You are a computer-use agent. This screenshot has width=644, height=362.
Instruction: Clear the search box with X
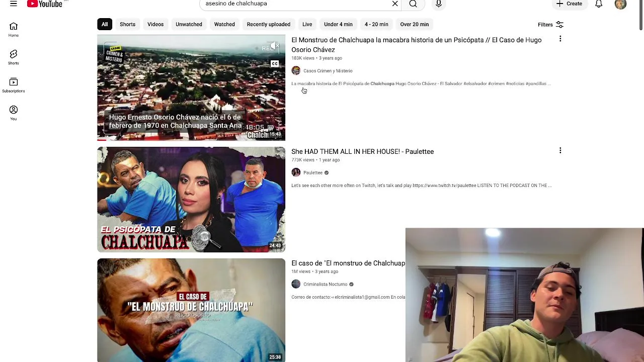pos(395,4)
